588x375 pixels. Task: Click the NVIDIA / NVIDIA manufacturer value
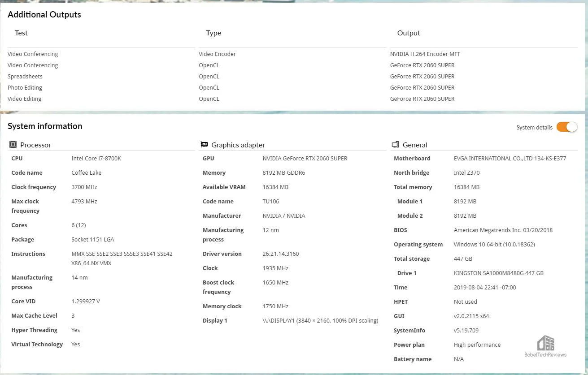coord(284,216)
